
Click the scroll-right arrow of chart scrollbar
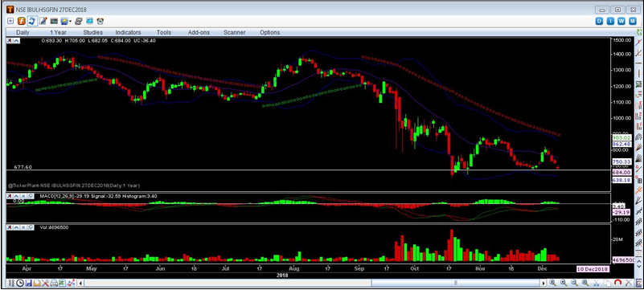click(x=544, y=283)
